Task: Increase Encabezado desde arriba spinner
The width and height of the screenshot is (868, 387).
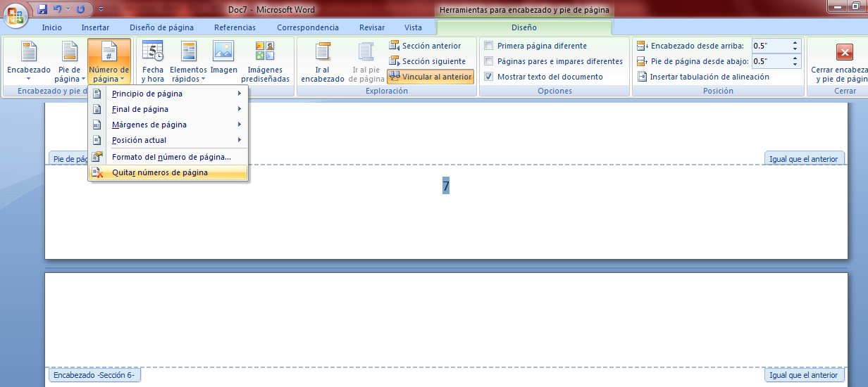Action: (x=795, y=43)
